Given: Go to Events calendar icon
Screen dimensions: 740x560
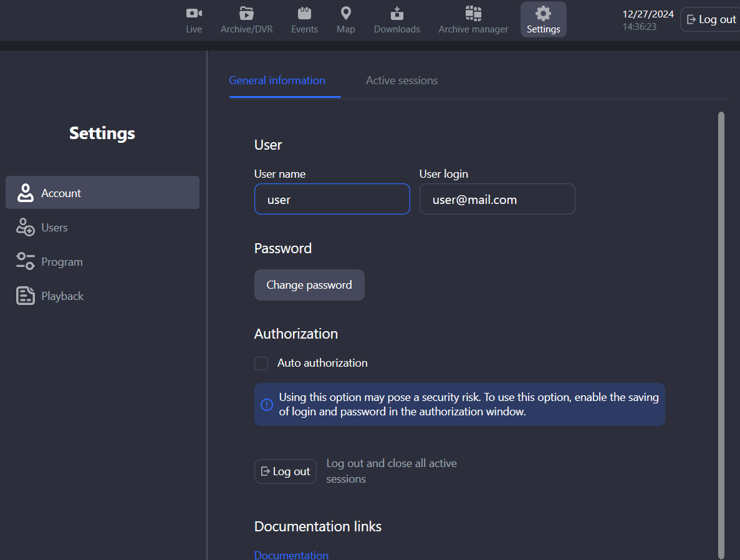Looking at the screenshot, I should pyautogui.click(x=304, y=13).
